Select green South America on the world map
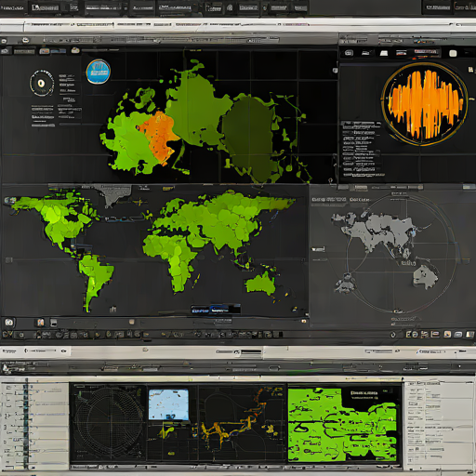 (x=95, y=279)
